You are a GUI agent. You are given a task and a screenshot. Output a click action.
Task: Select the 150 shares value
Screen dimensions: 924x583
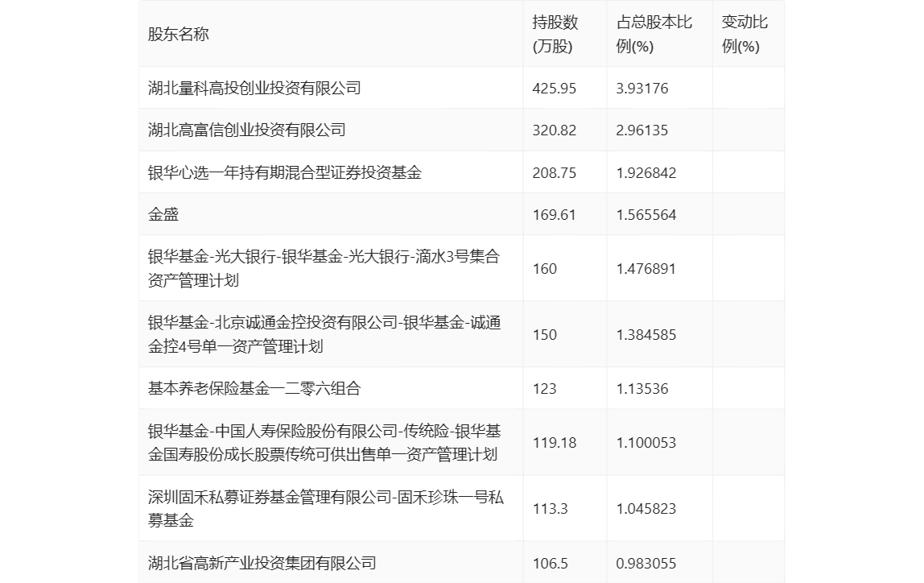coord(545,335)
